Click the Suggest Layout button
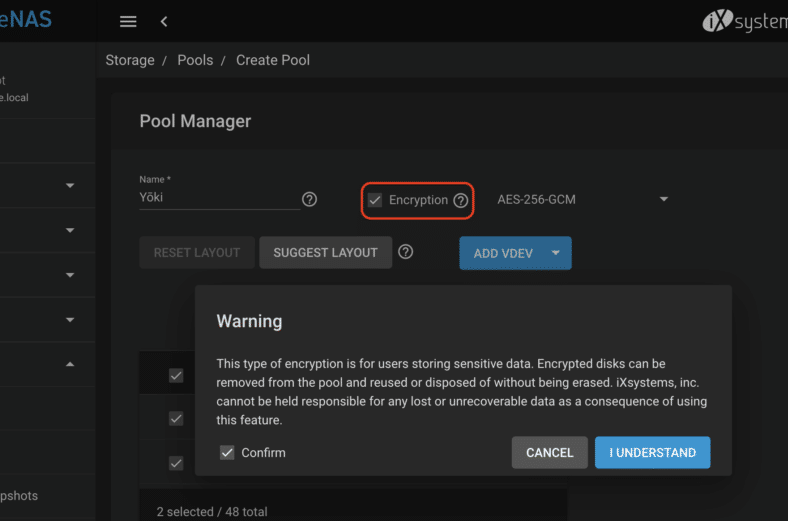This screenshot has height=521, width=788. (325, 253)
